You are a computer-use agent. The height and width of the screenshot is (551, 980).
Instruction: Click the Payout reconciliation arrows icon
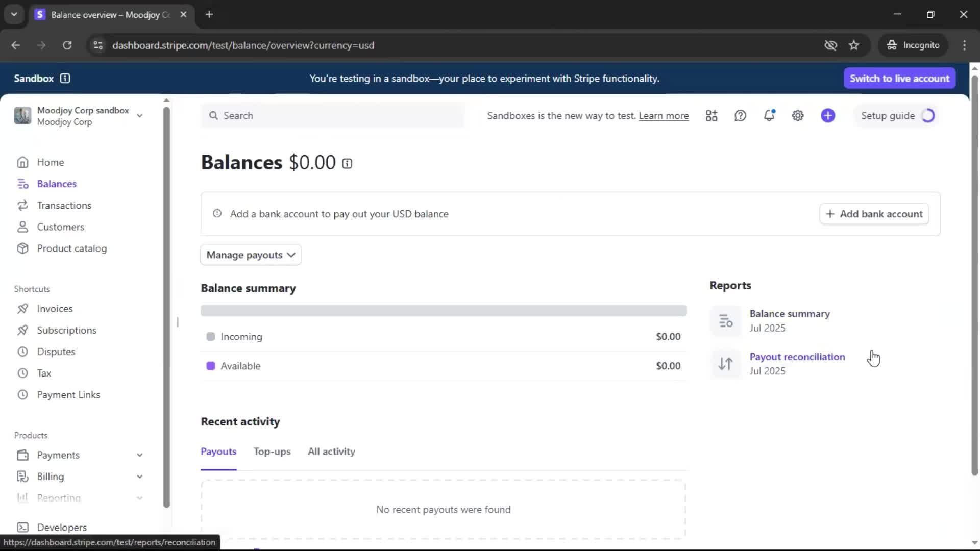pos(725,364)
